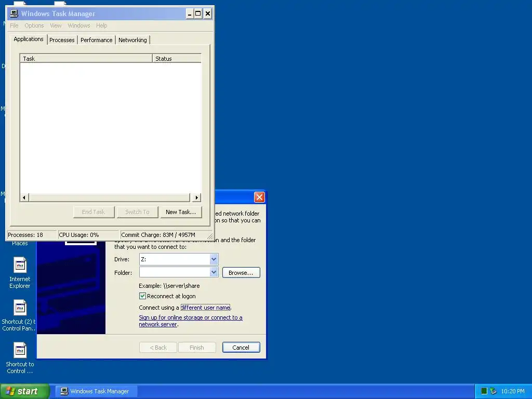Switch to the Performance tab
The height and width of the screenshot is (399, 532).
96,40
